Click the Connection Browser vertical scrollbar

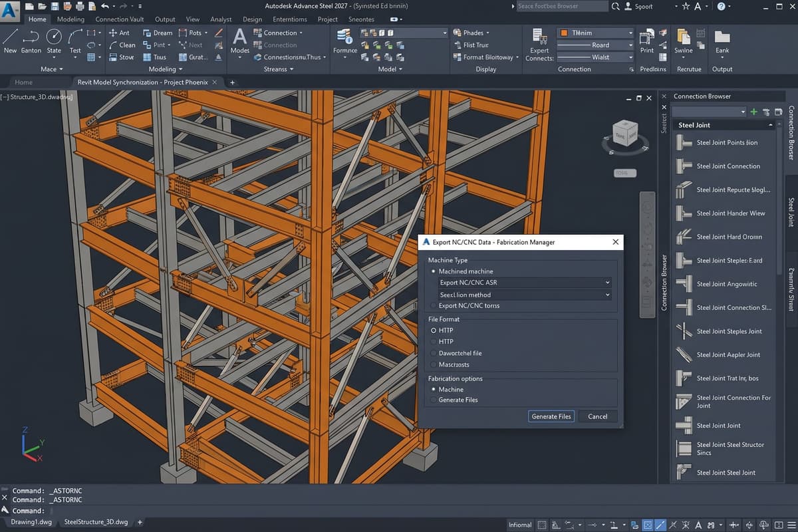tap(780, 199)
